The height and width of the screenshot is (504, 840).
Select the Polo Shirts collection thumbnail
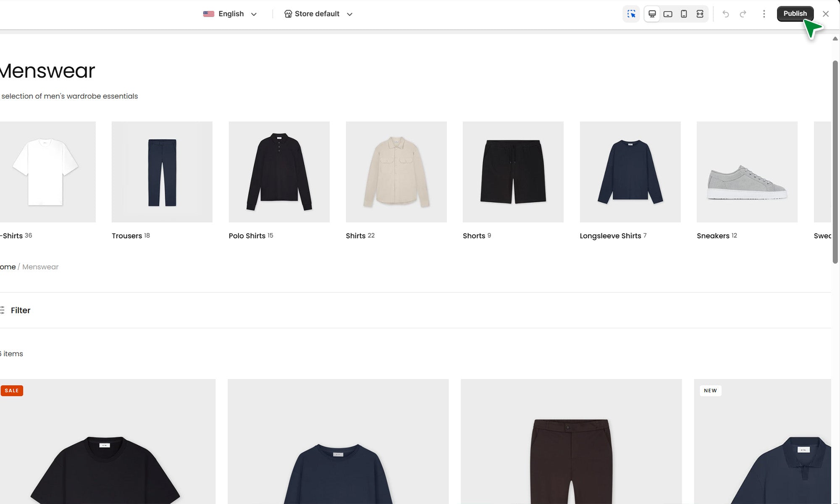coord(279,172)
